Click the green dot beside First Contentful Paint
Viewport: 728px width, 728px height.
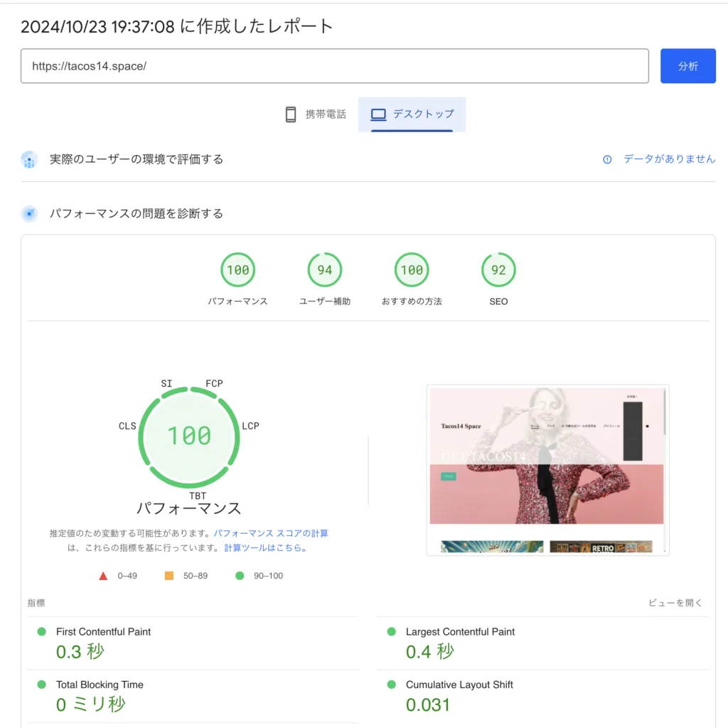(42, 631)
